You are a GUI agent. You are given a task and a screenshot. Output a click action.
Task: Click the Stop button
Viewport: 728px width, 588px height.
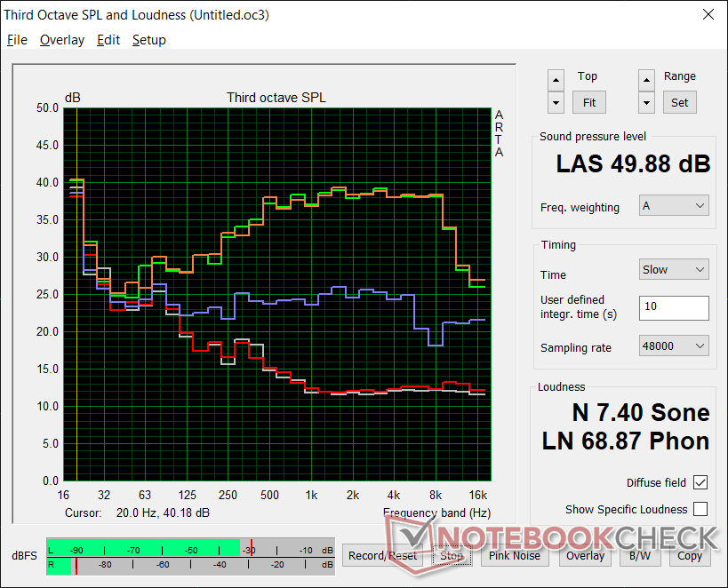[452, 555]
